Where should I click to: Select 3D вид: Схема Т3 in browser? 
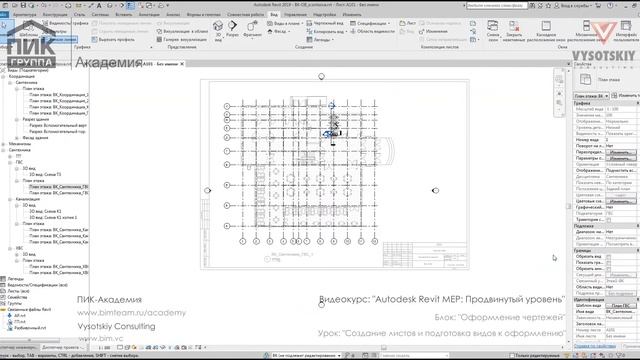point(45,175)
